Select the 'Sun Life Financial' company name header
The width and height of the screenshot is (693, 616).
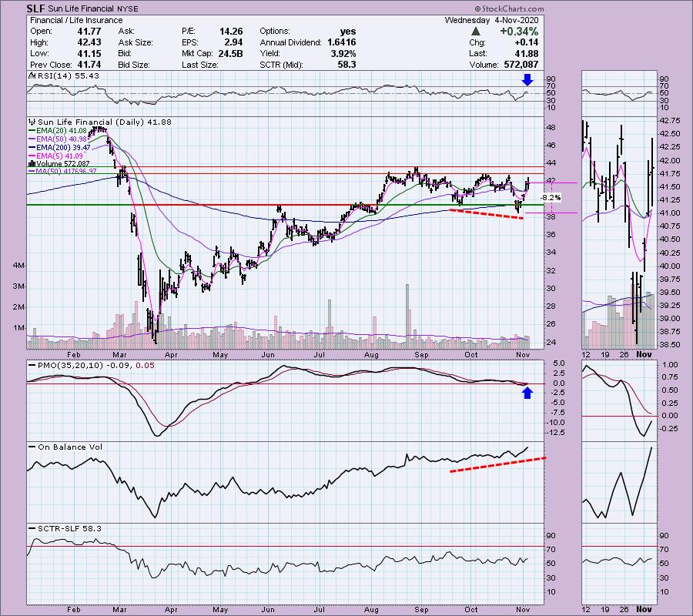pyautogui.click(x=82, y=8)
